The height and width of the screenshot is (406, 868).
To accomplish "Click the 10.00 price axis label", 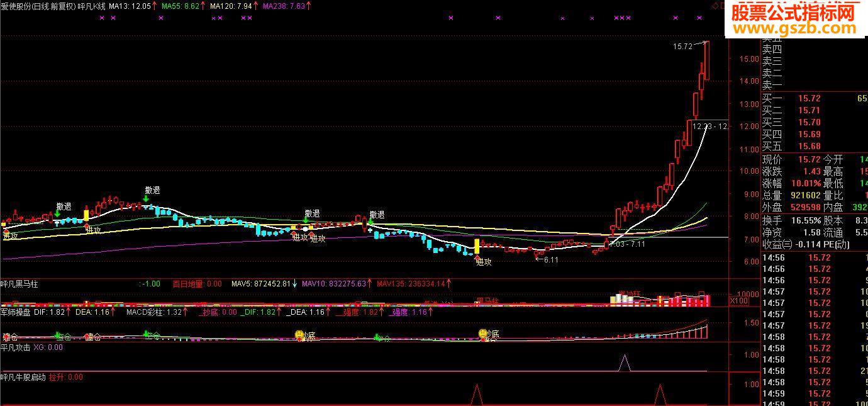I will [x=748, y=171].
